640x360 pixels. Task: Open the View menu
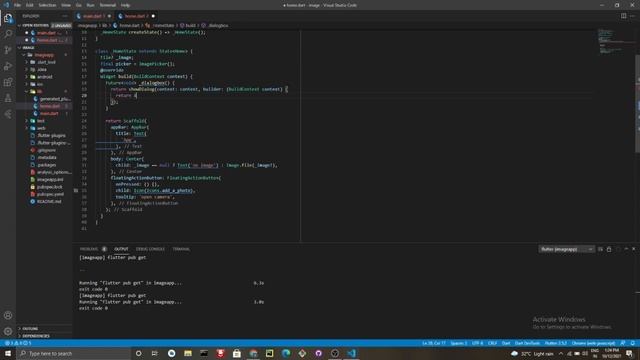[66, 5]
